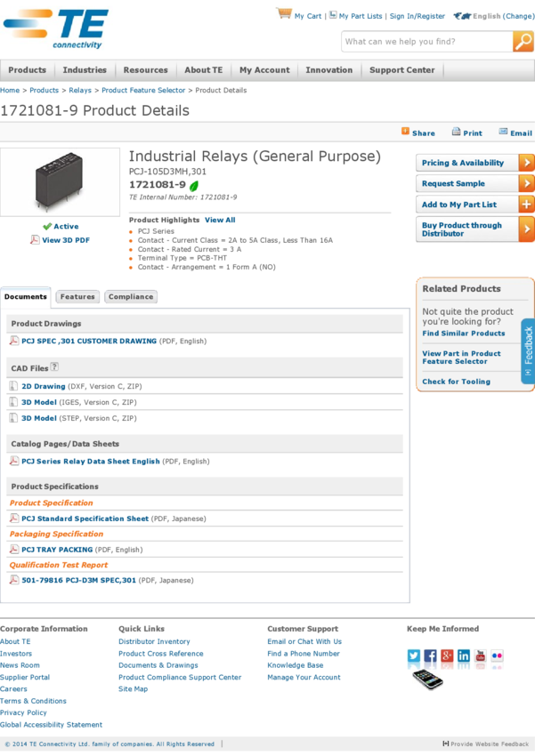This screenshot has height=756, width=535.
Task: Focus the 'What can we help you find' search field
Action: pos(426,42)
